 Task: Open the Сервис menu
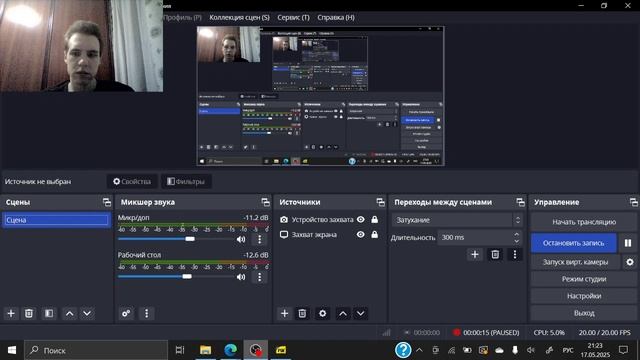coord(293,18)
